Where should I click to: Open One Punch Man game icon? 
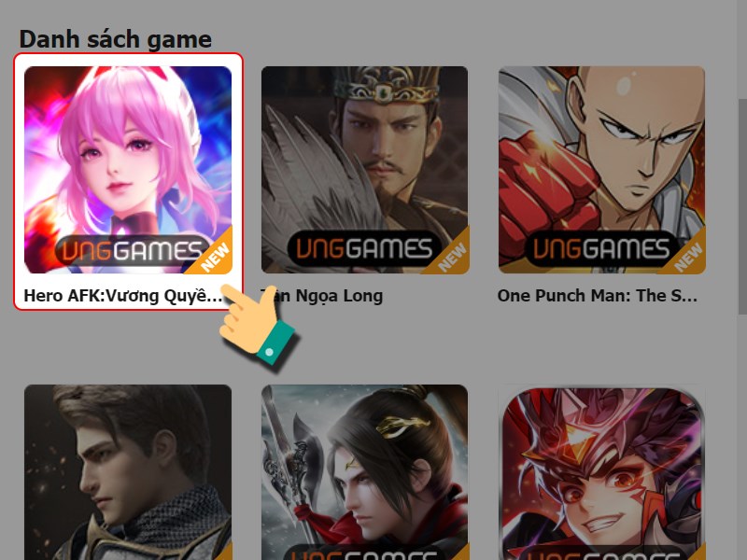[601, 170]
